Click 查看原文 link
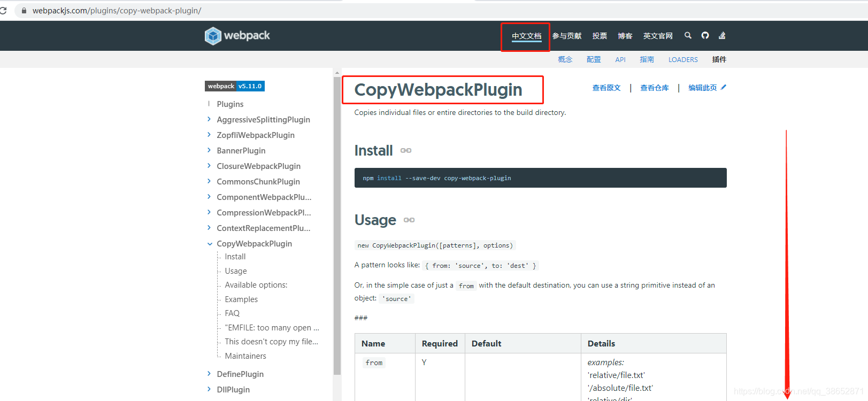 pos(606,88)
